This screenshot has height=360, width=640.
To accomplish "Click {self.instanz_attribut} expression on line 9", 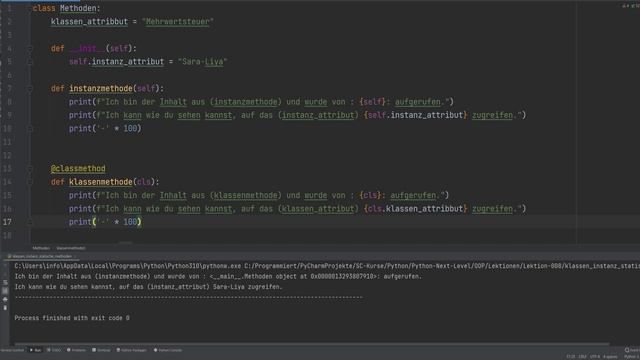I will [x=416, y=116].
